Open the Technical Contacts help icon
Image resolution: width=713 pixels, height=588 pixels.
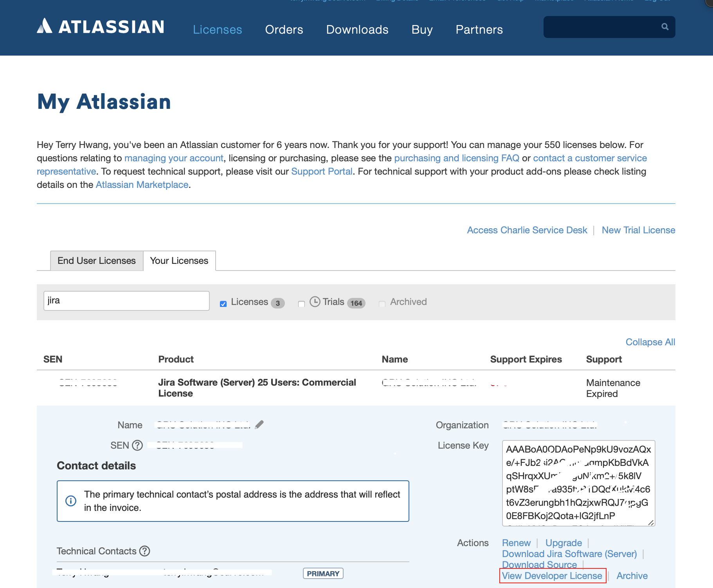coord(145,551)
